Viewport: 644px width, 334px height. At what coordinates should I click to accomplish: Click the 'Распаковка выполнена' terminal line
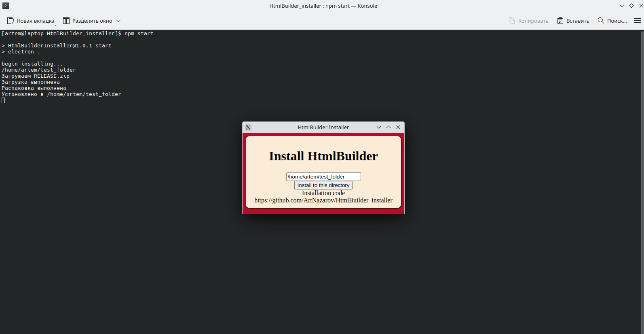tap(34, 88)
